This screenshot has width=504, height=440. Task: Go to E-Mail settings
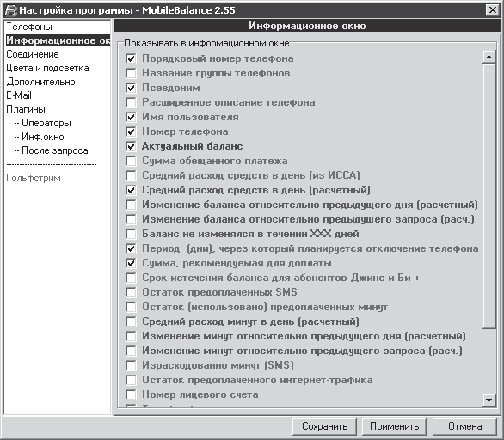coord(19,95)
